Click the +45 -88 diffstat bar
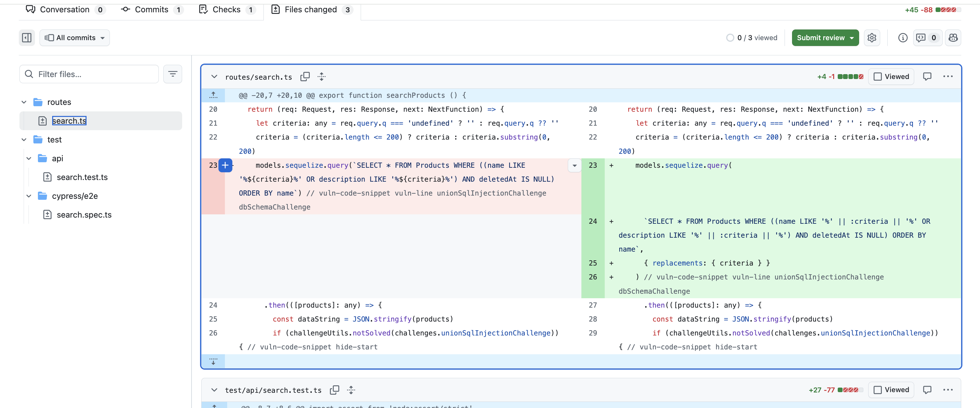Screen dimensions: 980x408 932,10
